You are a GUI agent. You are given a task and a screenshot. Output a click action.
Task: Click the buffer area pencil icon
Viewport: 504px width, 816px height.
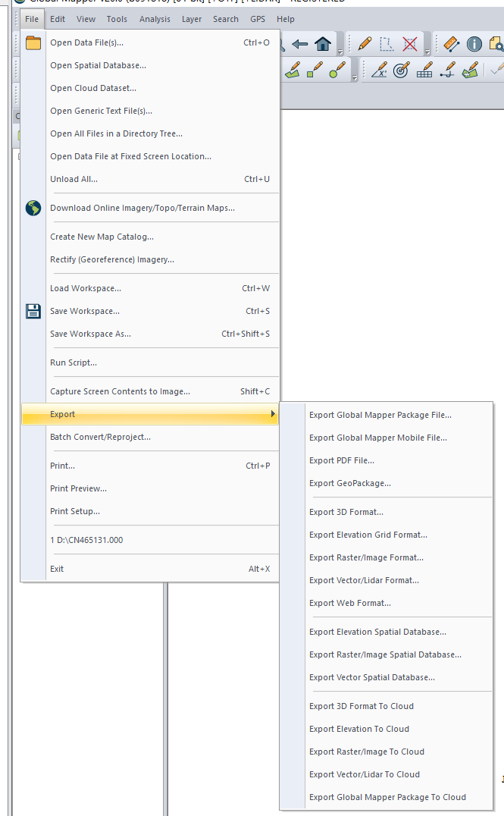(x=470, y=70)
